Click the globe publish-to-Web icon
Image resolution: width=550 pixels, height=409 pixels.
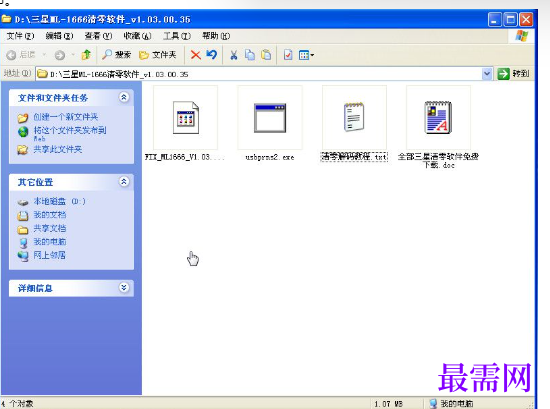(x=23, y=132)
